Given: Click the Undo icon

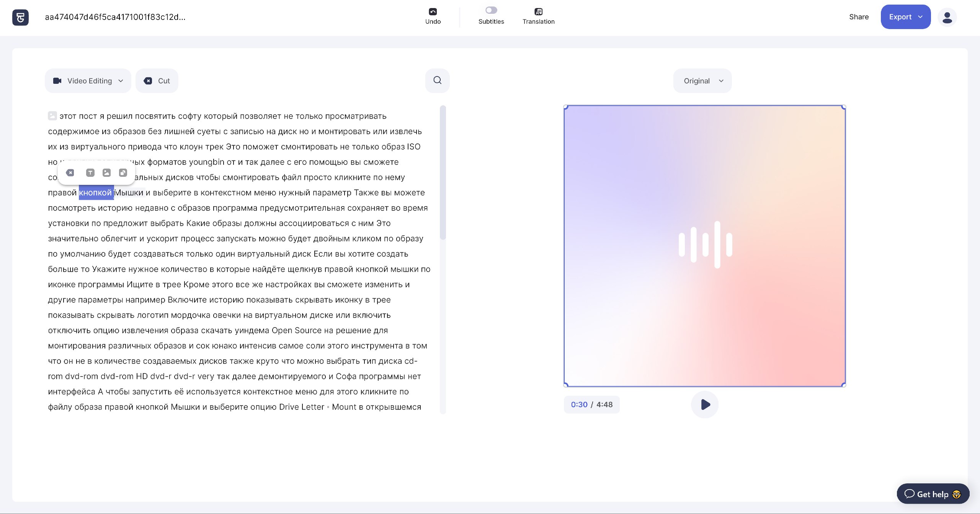Looking at the screenshot, I should pyautogui.click(x=433, y=11).
